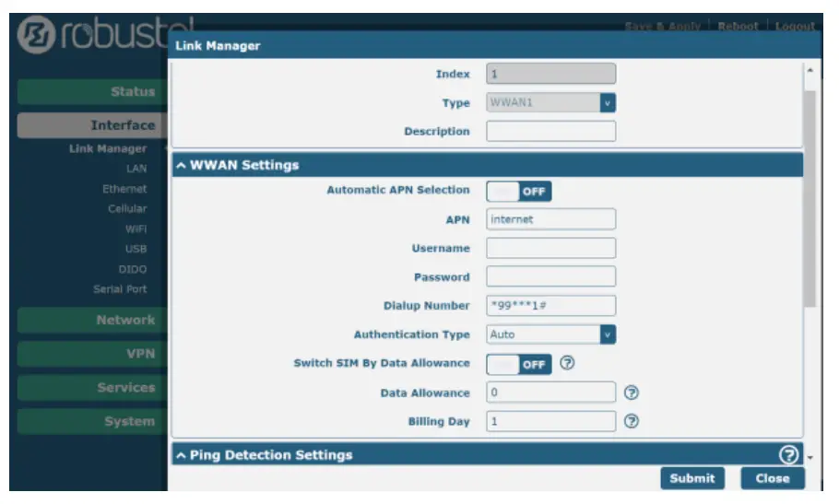Open the Services menu

pos(92,388)
